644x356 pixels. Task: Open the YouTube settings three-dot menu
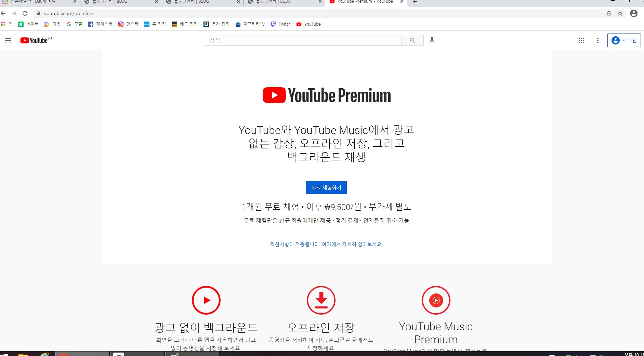click(x=598, y=40)
